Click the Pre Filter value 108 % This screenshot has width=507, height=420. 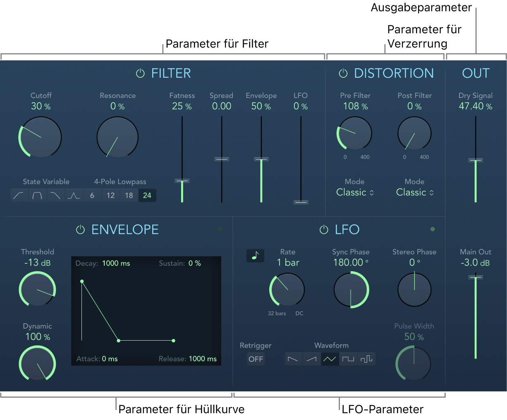tap(355, 106)
